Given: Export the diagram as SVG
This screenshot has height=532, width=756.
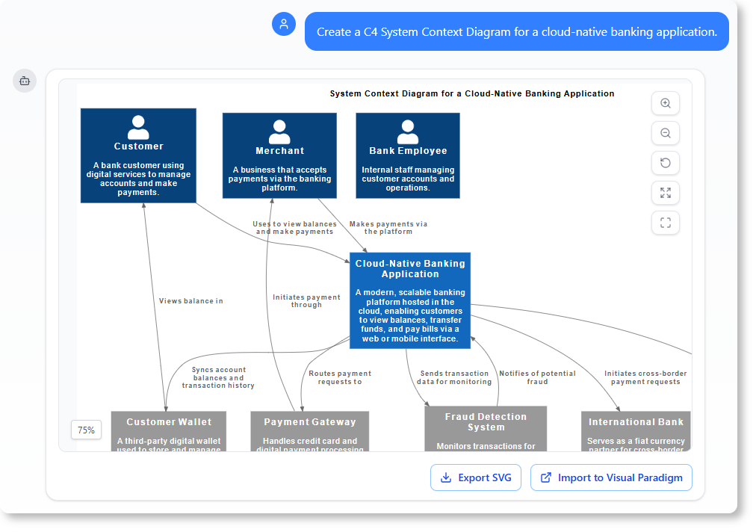Looking at the screenshot, I should (476, 477).
